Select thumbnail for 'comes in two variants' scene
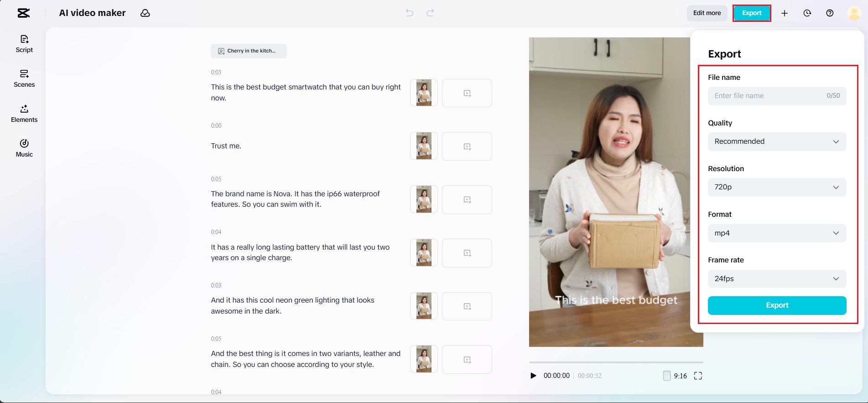This screenshot has height=403, width=868. coord(424,359)
